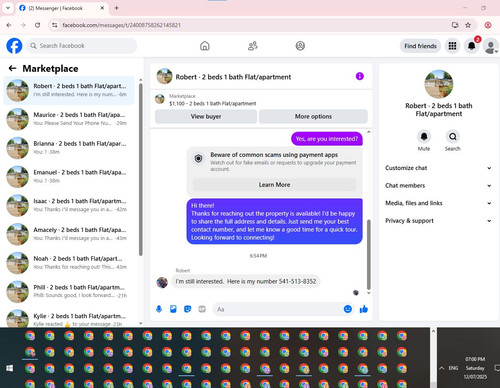The height and width of the screenshot is (388, 500).
Task: Open the notifications bell
Action: (x=471, y=46)
